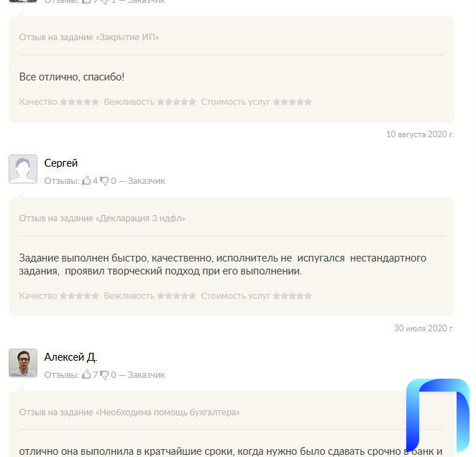This screenshot has width=476, height=457.
Task: Click Сергей's thumbs-up review icon
Action: (86, 180)
